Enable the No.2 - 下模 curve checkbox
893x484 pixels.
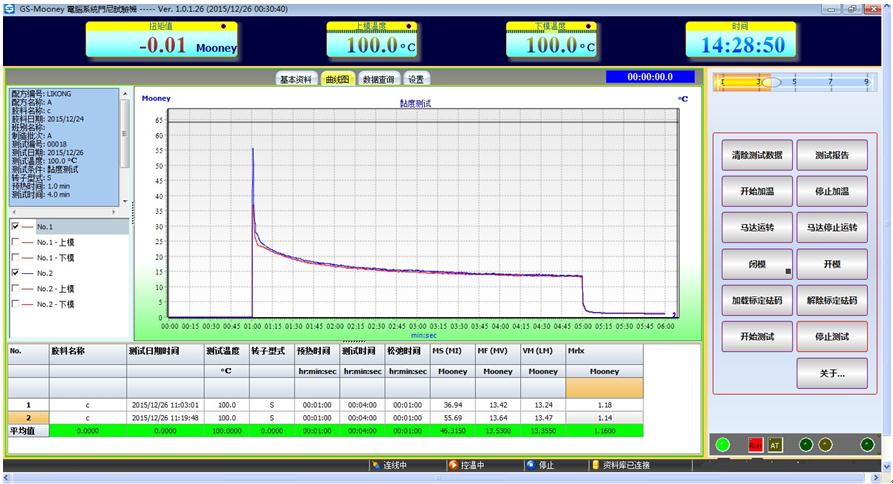[15, 304]
